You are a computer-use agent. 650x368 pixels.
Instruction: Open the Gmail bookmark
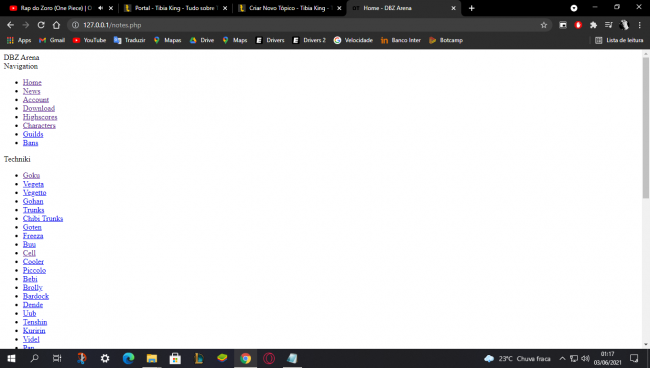pos(52,40)
